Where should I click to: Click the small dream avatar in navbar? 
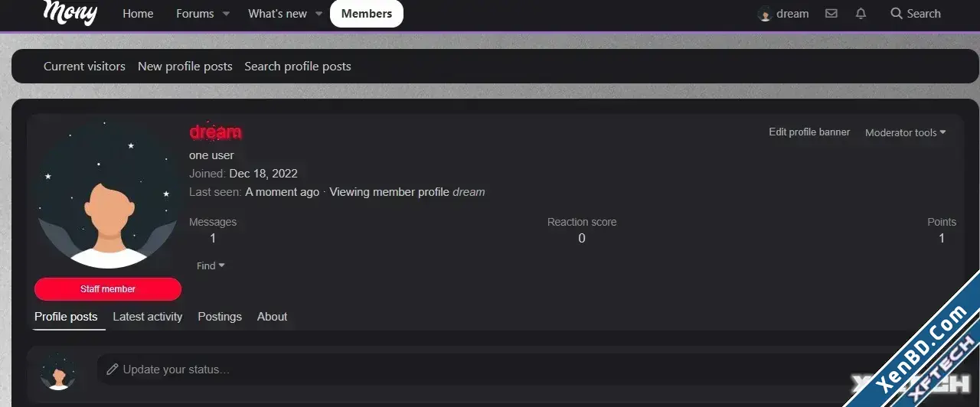click(x=764, y=14)
